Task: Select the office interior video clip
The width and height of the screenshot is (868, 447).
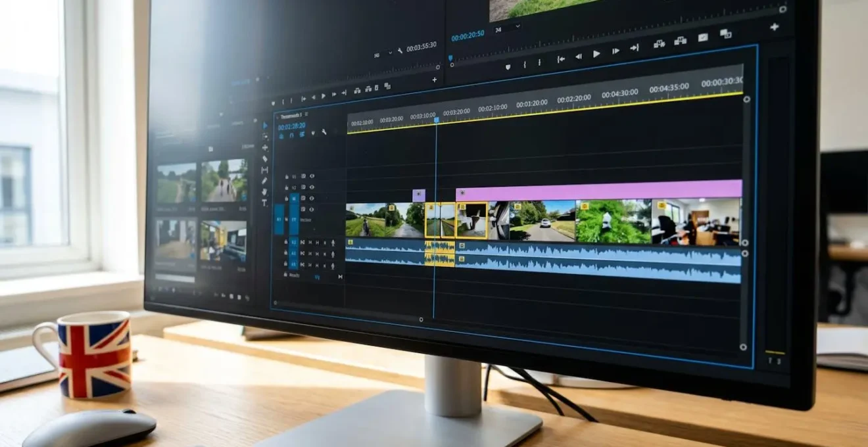Action: (696, 222)
